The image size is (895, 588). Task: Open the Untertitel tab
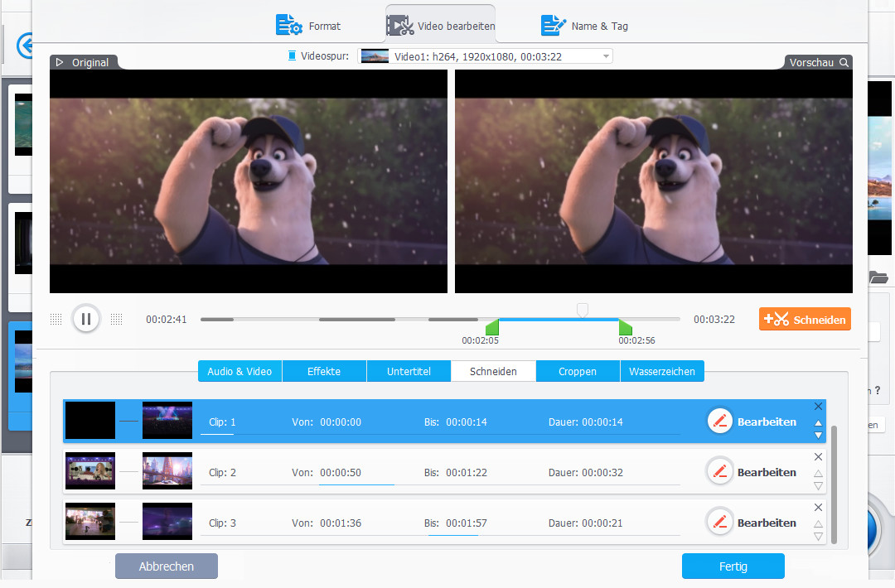[409, 371]
